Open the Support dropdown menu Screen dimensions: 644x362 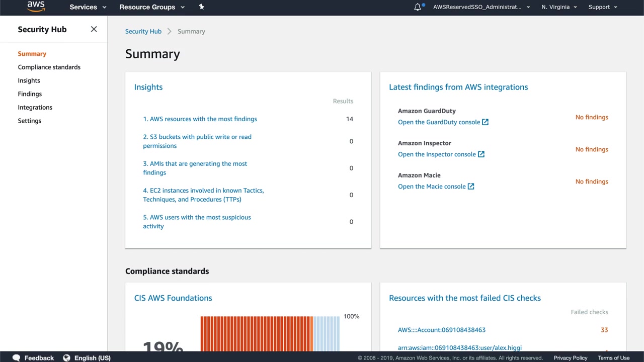click(602, 7)
